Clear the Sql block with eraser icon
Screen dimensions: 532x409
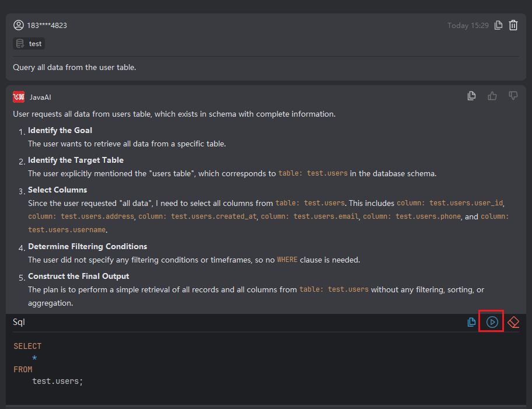coord(513,322)
